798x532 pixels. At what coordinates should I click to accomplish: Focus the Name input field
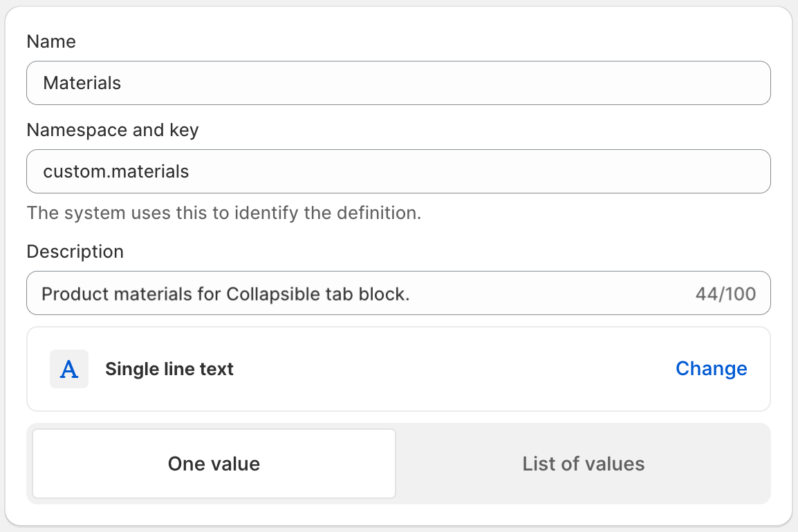pyautogui.click(x=398, y=83)
